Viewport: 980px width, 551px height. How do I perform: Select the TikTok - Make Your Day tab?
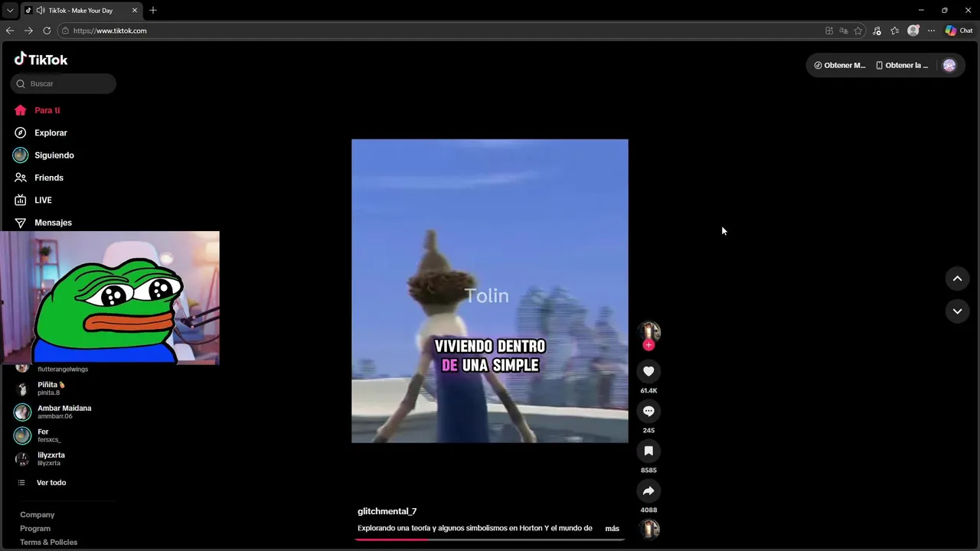[82, 10]
